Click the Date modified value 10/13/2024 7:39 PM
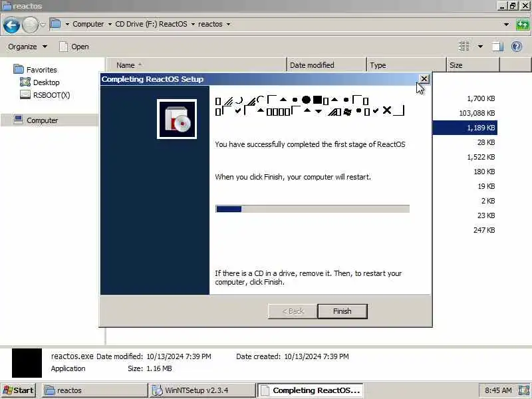The height and width of the screenshot is (399, 532). 179,356
